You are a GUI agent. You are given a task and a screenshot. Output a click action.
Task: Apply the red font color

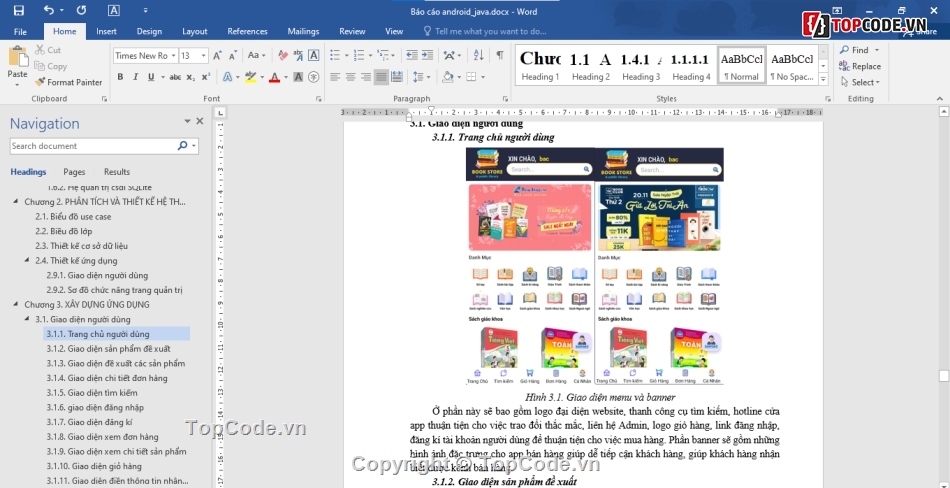[274, 77]
